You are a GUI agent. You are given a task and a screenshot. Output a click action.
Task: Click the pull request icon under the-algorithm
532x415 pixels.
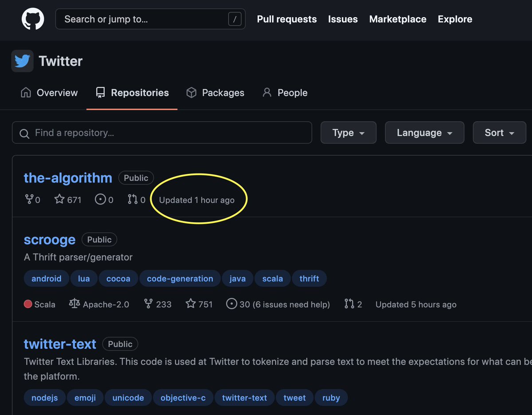tap(132, 199)
